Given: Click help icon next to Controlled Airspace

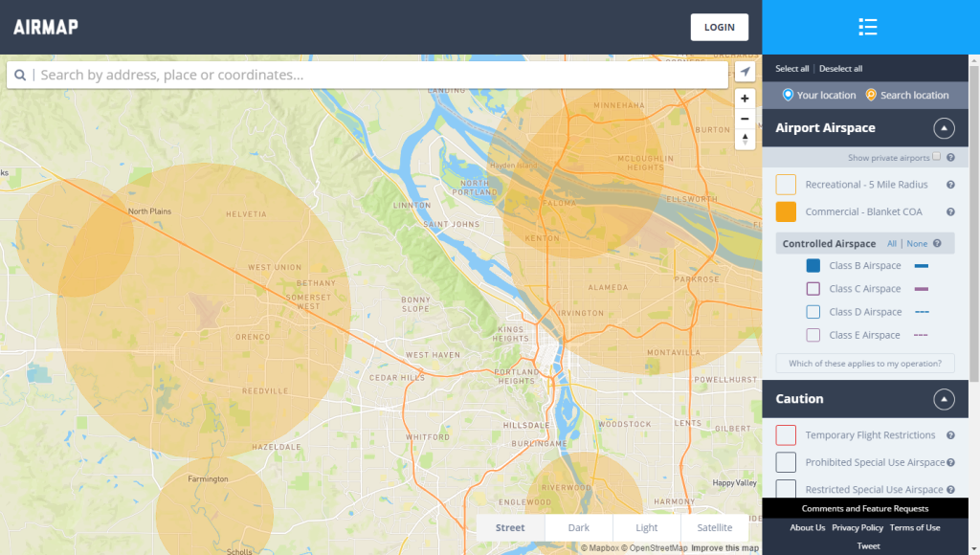Looking at the screenshot, I should pyautogui.click(x=937, y=244).
